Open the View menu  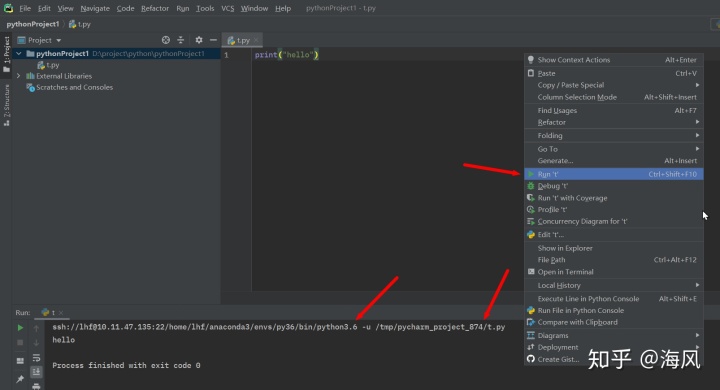(65, 8)
